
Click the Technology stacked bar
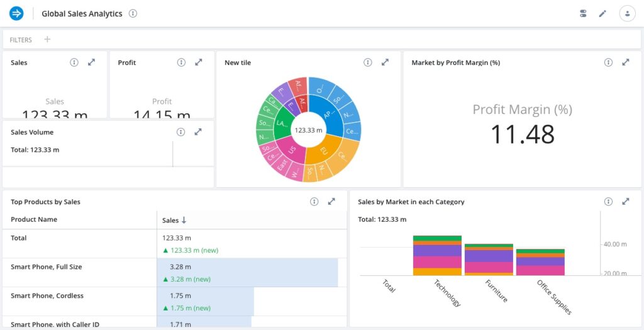[437, 256]
